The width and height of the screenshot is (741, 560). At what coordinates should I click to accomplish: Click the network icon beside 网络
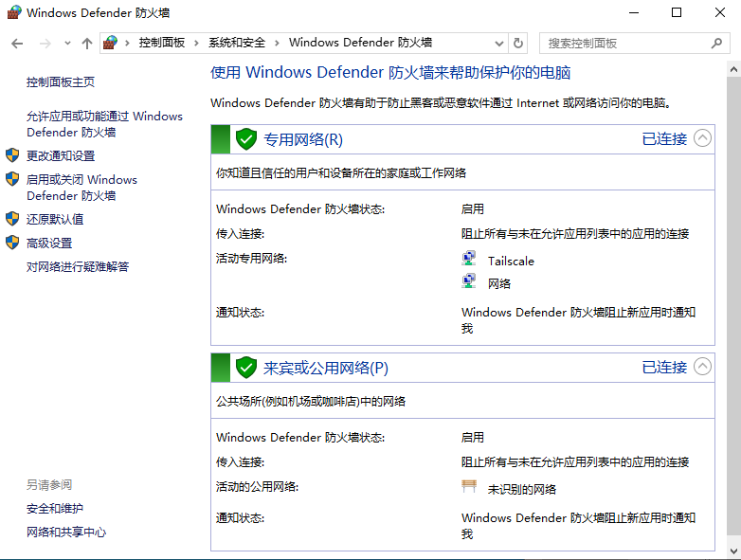click(x=468, y=280)
